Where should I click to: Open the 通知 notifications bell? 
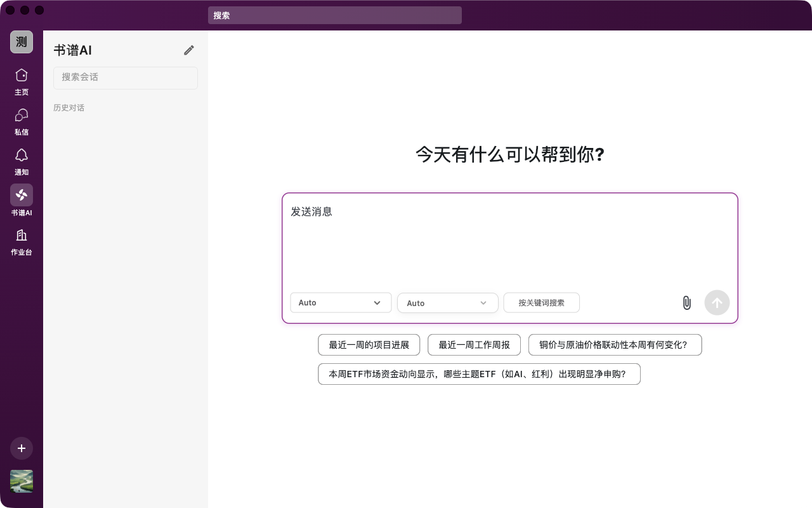click(22, 155)
